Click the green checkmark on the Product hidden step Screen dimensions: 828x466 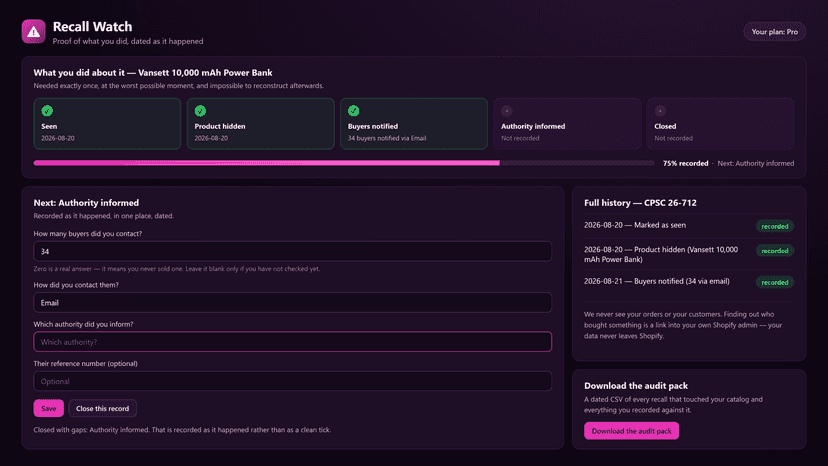200,111
